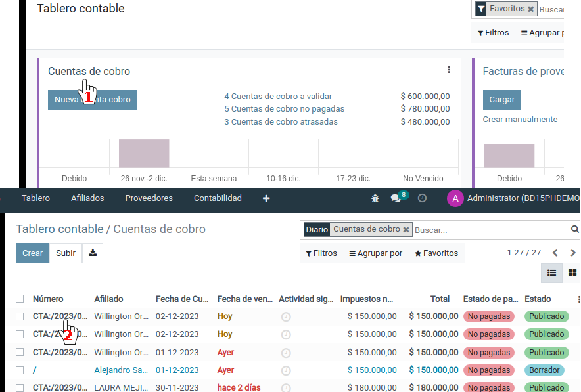The height and width of the screenshot is (392, 581).
Task: Check the Borrador row checkbox for Alejandro
Action: [x=20, y=370]
